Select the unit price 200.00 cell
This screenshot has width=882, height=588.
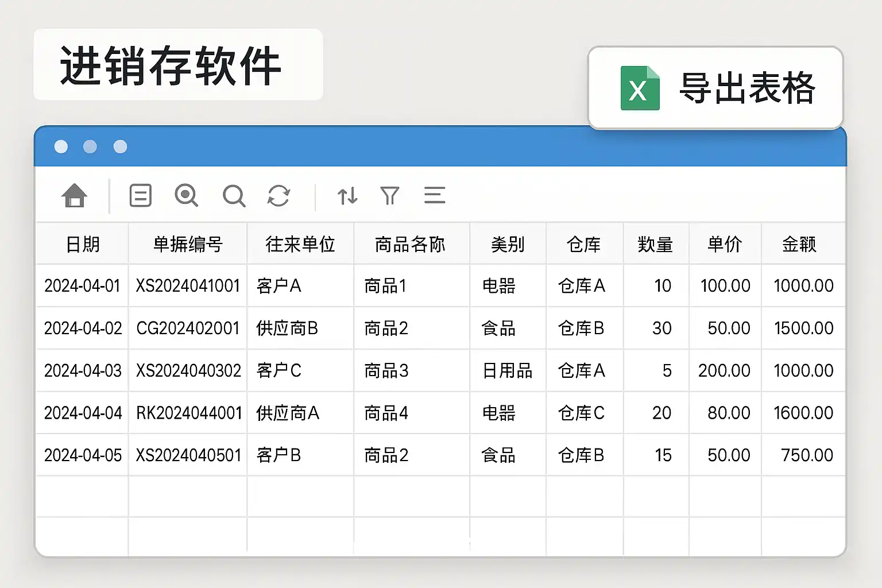point(724,370)
